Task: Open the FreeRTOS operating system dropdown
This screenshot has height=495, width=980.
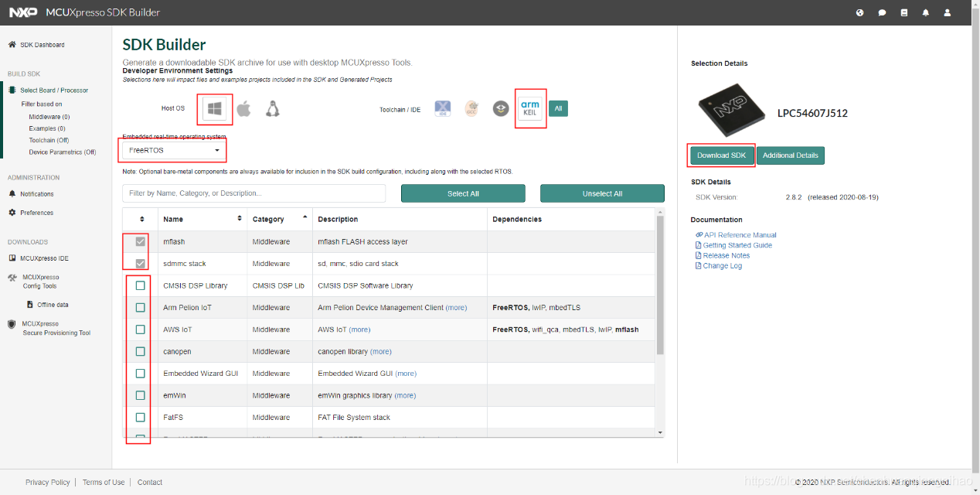Action: point(173,150)
